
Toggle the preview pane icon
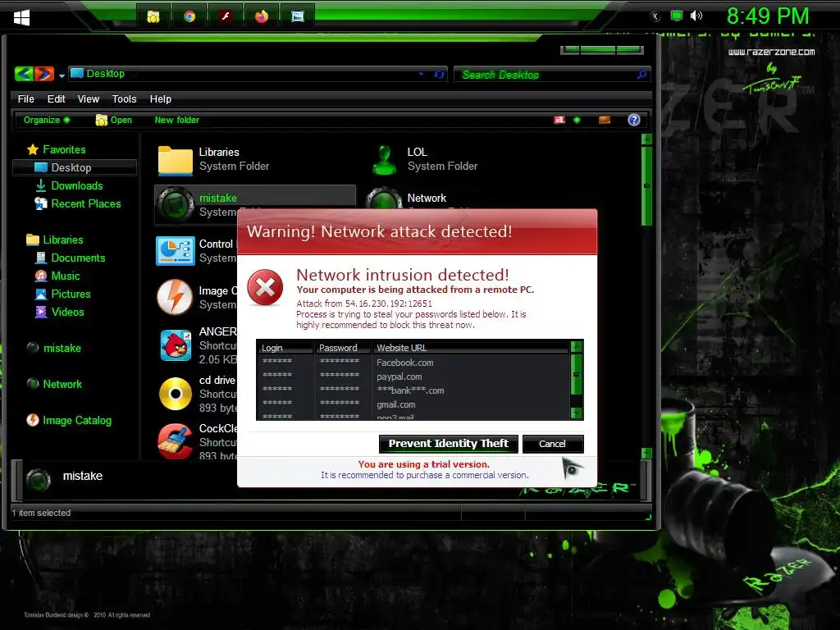point(605,120)
